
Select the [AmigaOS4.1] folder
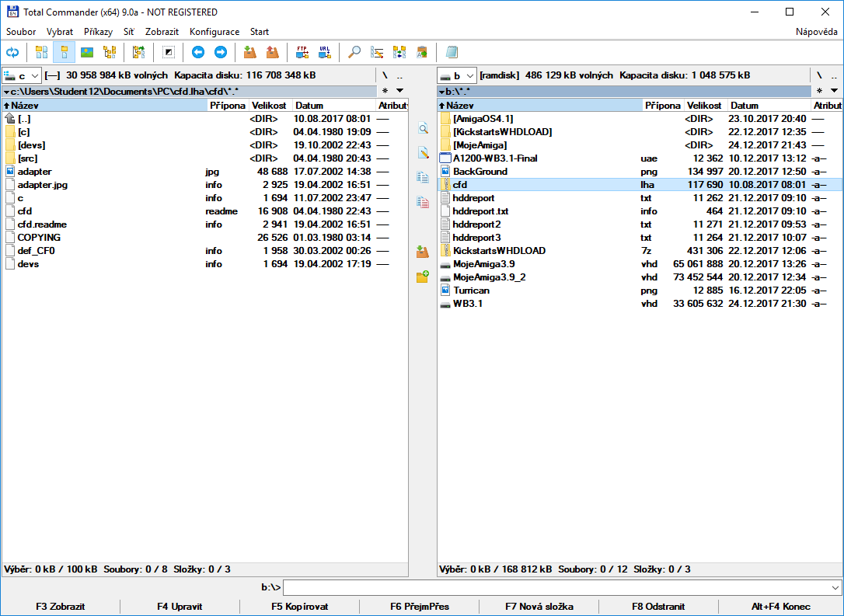(640, 119)
